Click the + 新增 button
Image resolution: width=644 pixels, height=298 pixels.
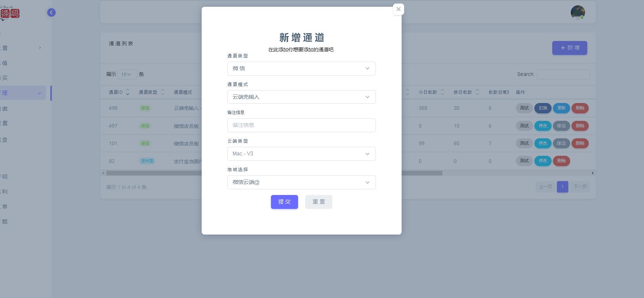pyautogui.click(x=569, y=48)
